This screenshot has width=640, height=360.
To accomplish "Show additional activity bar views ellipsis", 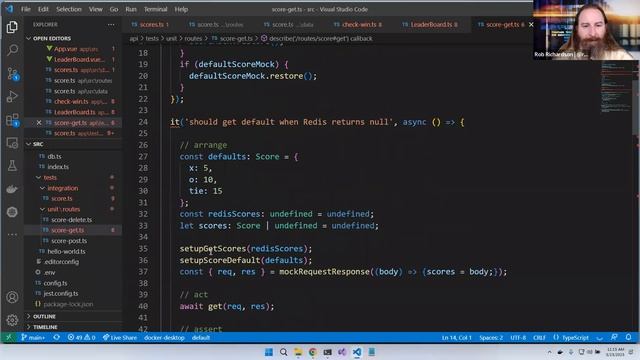I will tap(12, 234).
